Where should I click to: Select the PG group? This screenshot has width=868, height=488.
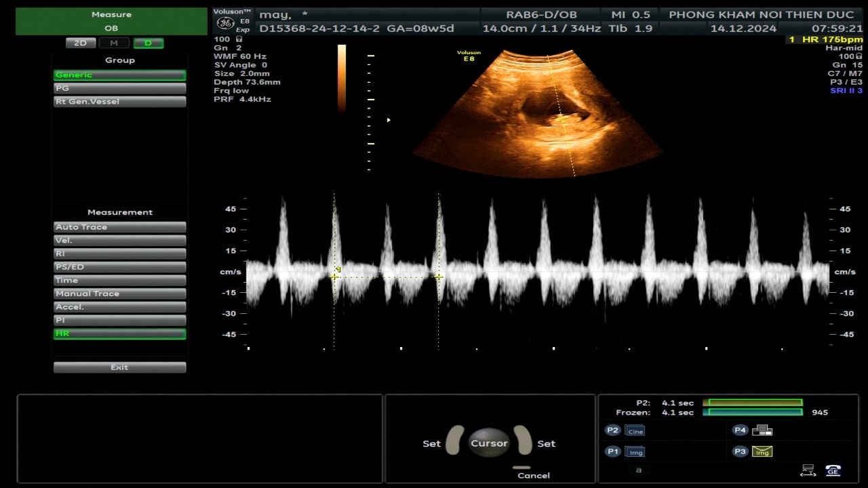[119, 88]
